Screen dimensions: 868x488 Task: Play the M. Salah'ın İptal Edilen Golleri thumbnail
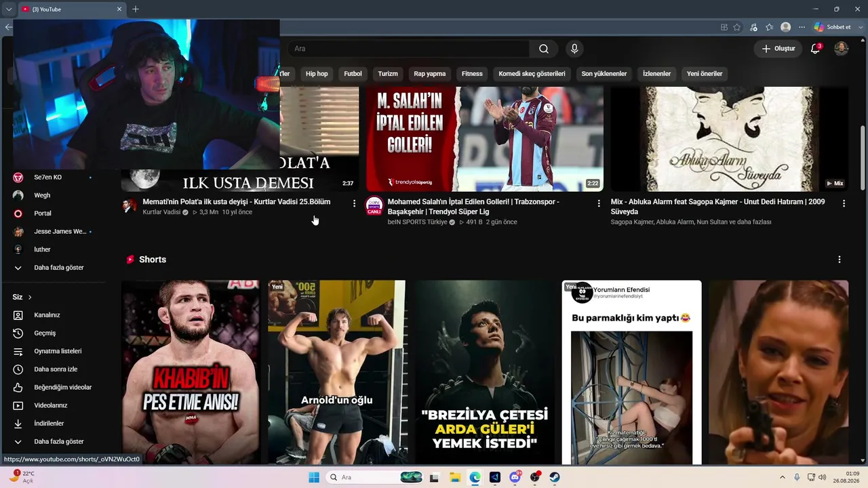click(484, 139)
